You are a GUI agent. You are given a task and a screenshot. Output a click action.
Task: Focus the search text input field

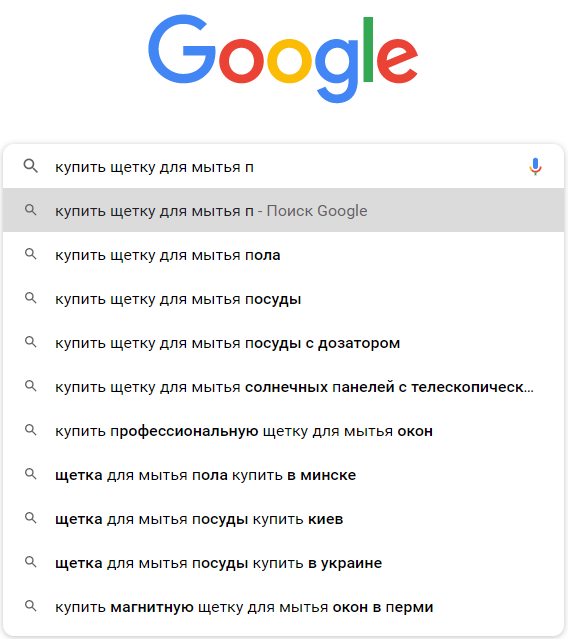pos(285,167)
